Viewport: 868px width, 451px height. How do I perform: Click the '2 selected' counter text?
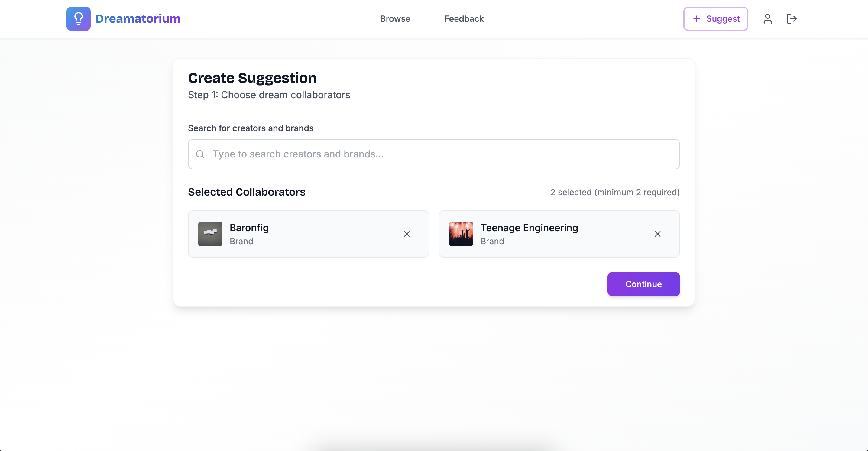click(x=615, y=192)
